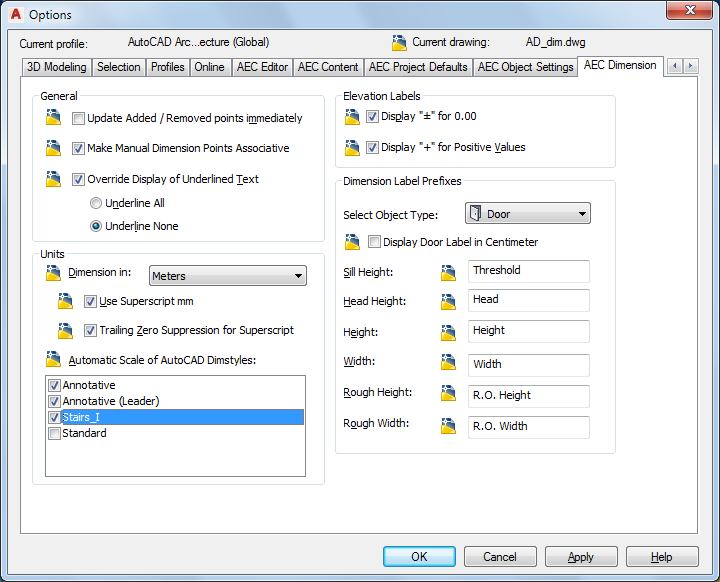Viewport: 720px width, 582px height.
Task: Check Standard dimstyle checkbox
Action: point(54,433)
